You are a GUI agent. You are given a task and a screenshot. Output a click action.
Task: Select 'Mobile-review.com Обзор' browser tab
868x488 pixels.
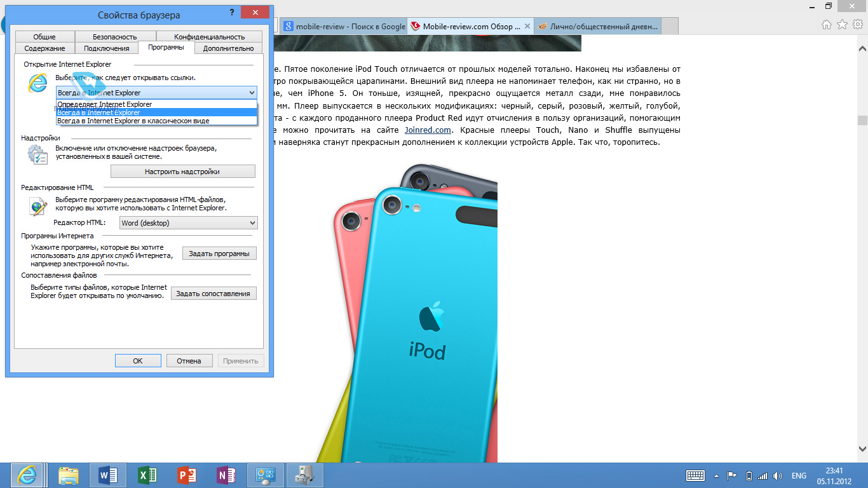click(470, 26)
